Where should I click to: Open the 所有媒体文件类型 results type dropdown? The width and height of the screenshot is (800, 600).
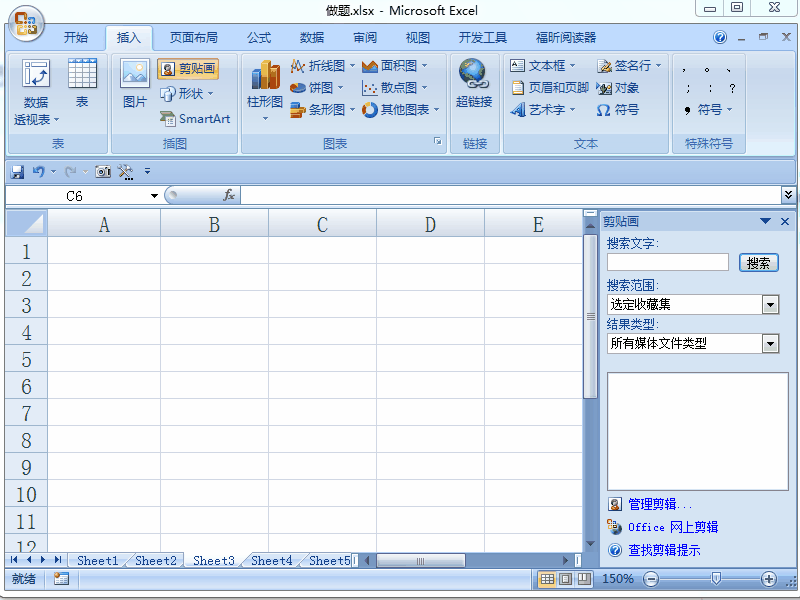pyautogui.click(x=770, y=343)
